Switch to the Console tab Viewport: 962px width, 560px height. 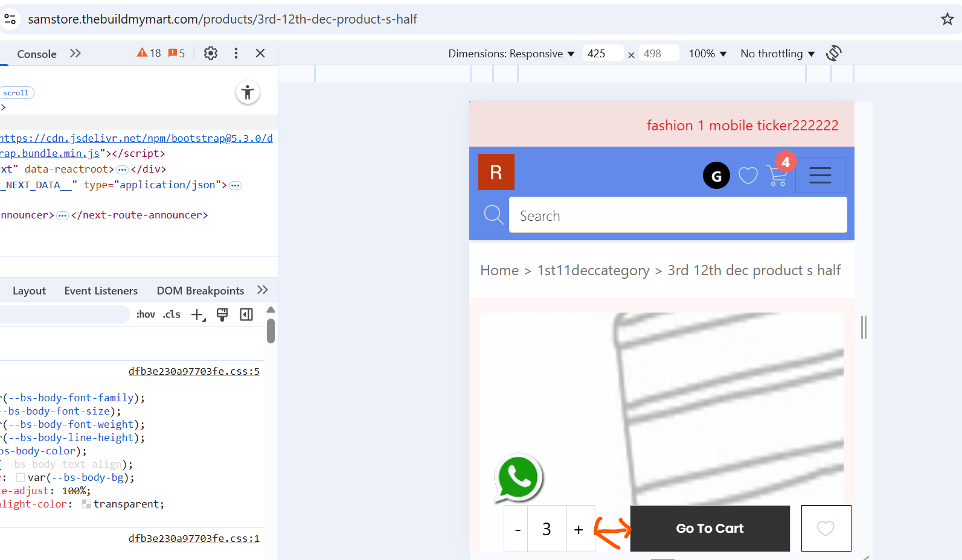(37, 54)
